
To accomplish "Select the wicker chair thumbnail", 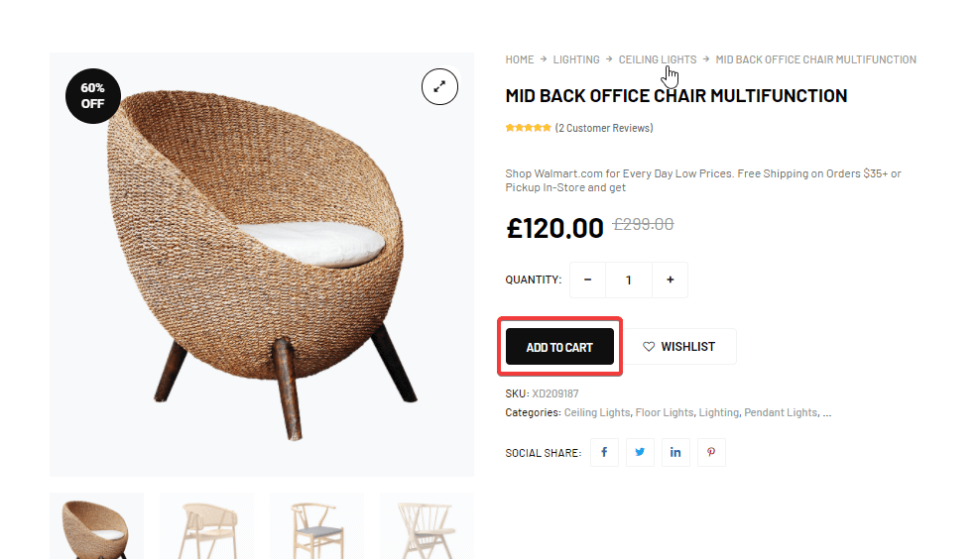I will (97, 526).
